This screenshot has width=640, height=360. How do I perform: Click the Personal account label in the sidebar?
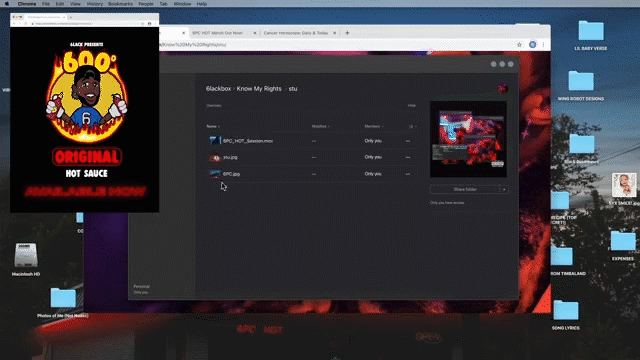pos(141,287)
